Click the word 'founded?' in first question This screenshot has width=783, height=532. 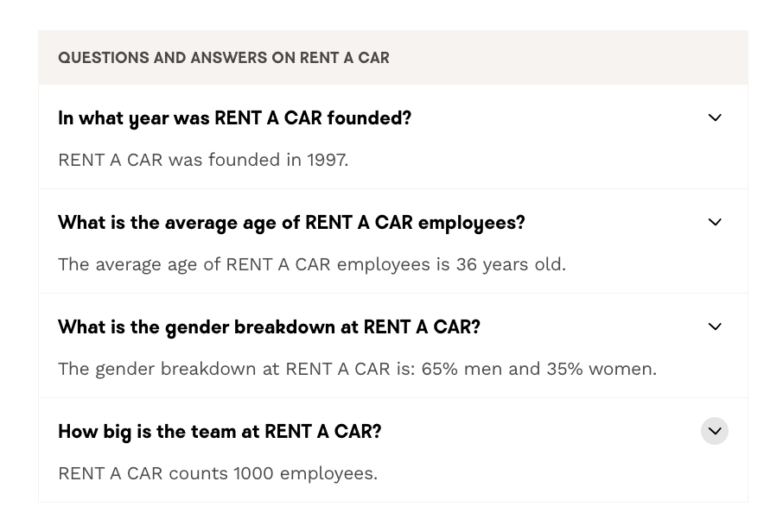[369, 118]
